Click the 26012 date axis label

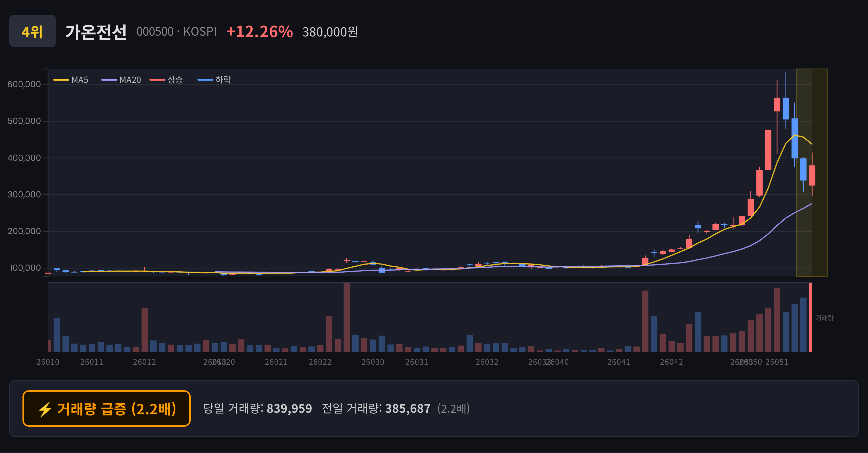pos(144,362)
